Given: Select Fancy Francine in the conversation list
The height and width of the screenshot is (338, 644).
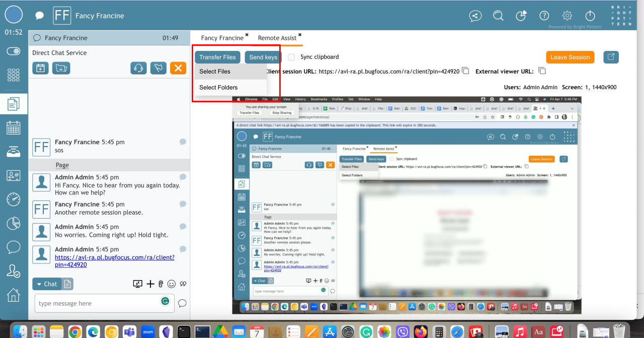Looking at the screenshot, I should pyautogui.click(x=109, y=38).
